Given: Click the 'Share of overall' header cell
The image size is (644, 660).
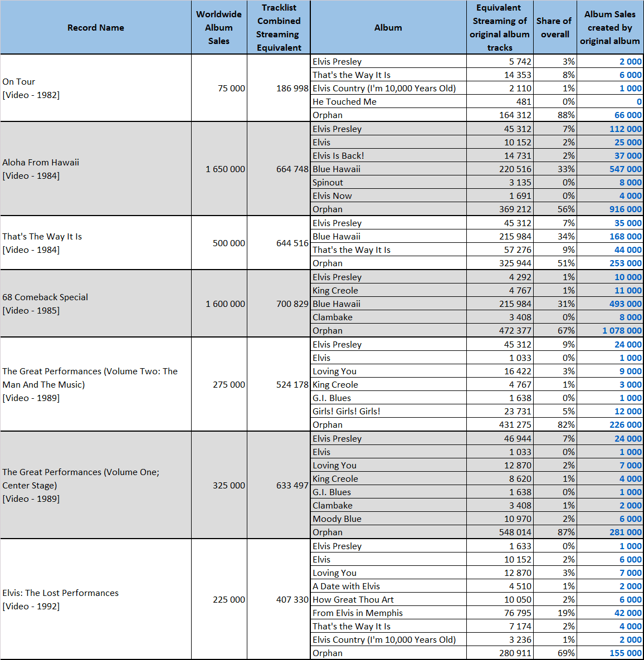Looking at the screenshot, I should point(555,27).
